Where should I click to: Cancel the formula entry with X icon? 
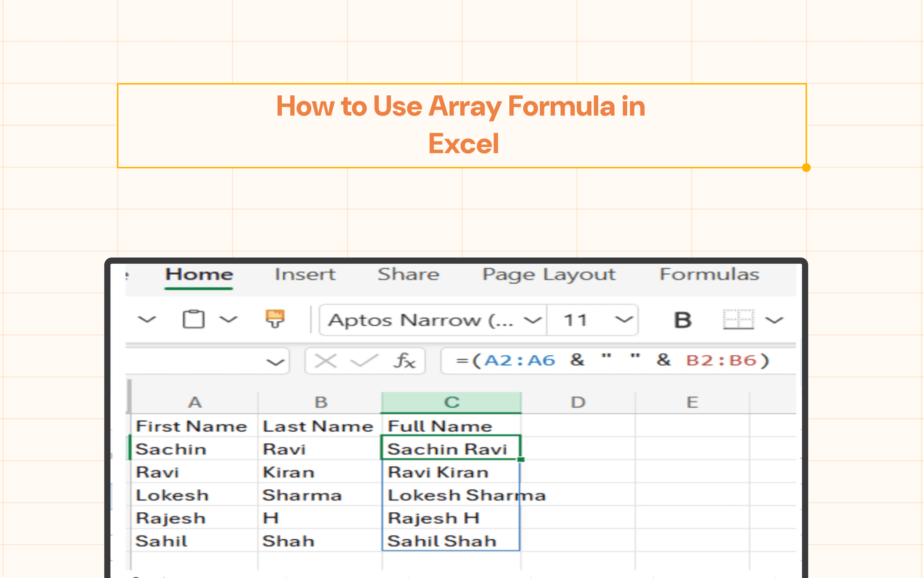pos(325,361)
